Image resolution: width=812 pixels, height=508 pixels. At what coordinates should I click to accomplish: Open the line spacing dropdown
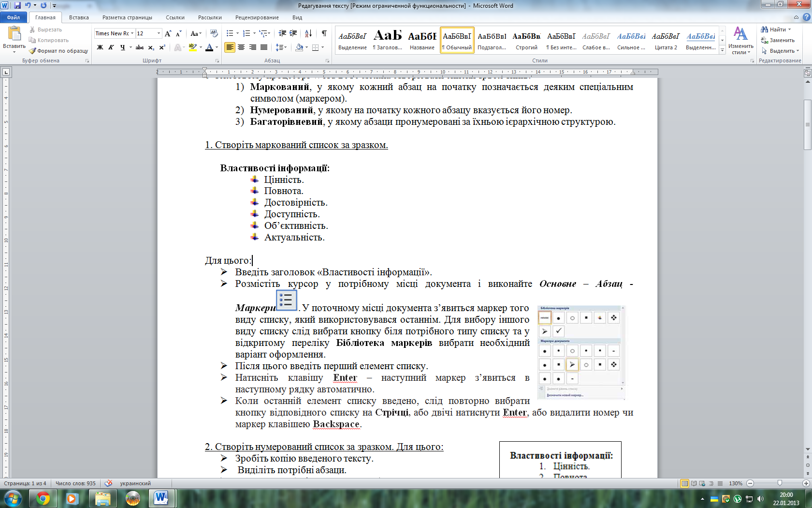click(x=281, y=47)
